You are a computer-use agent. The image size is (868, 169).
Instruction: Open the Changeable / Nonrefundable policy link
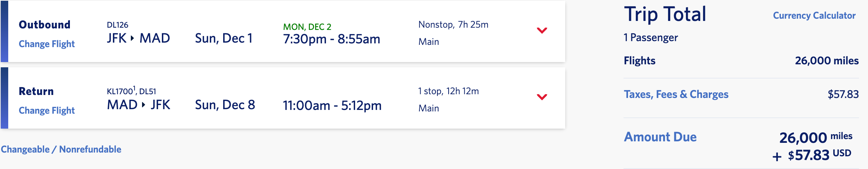coord(61,150)
